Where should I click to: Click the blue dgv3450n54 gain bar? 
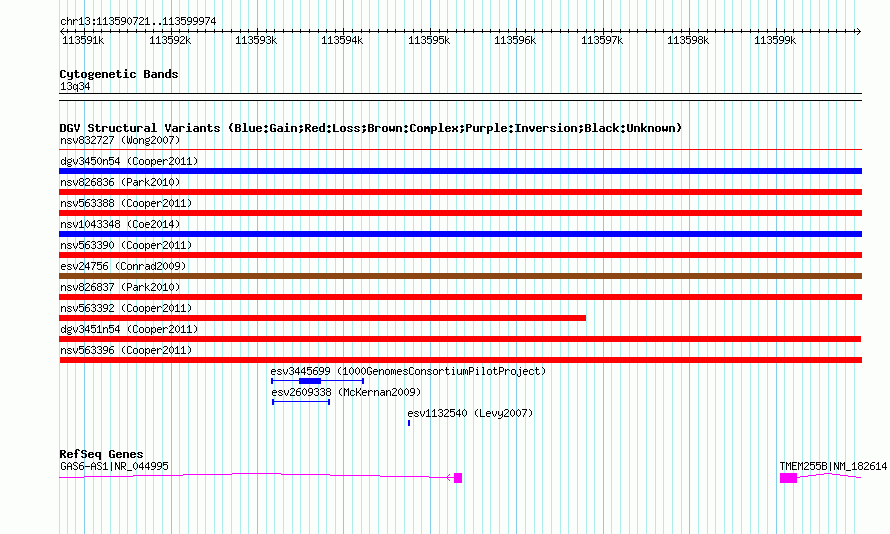[x=460, y=171]
